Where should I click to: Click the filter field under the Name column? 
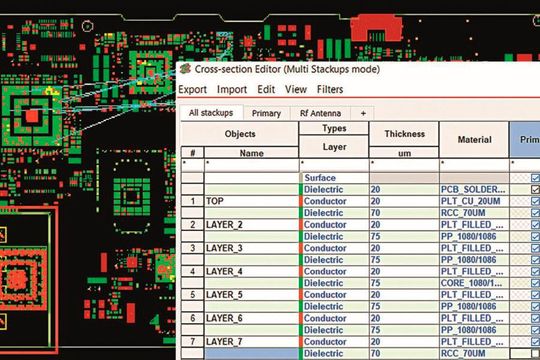point(251,165)
